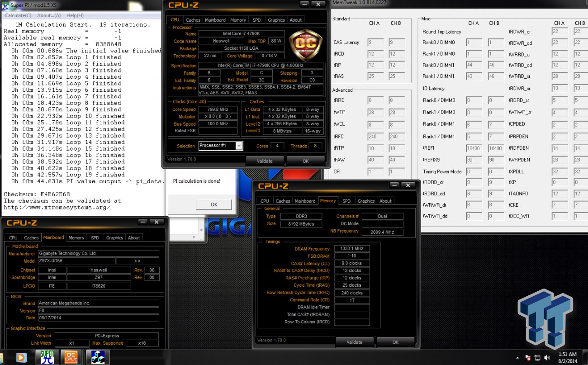Viewport: 588px width, 365px height.
Task: Open the Action Center flag icon
Action: [x=527, y=357]
